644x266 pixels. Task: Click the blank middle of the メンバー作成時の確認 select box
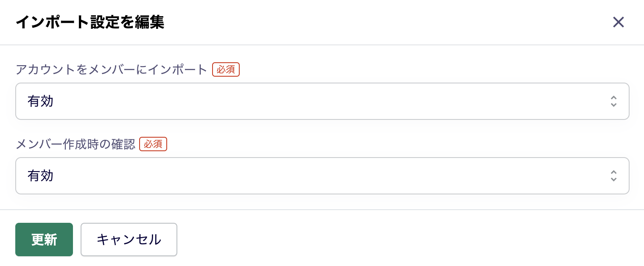click(322, 176)
